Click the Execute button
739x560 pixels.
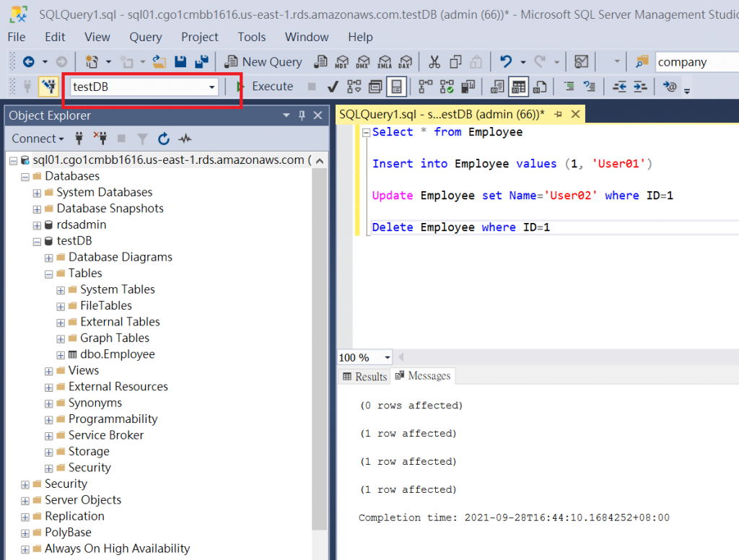pyautogui.click(x=265, y=87)
